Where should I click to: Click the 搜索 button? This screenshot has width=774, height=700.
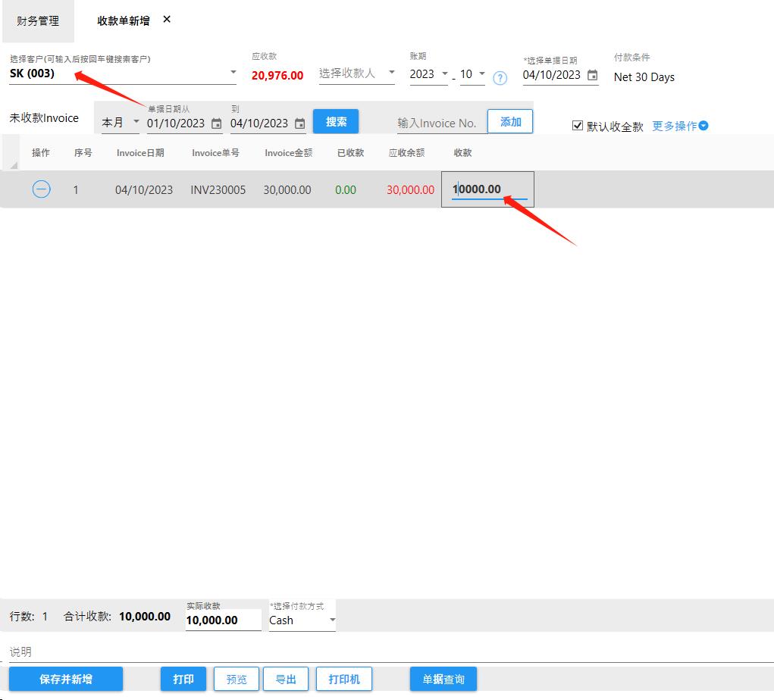tap(336, 122)
